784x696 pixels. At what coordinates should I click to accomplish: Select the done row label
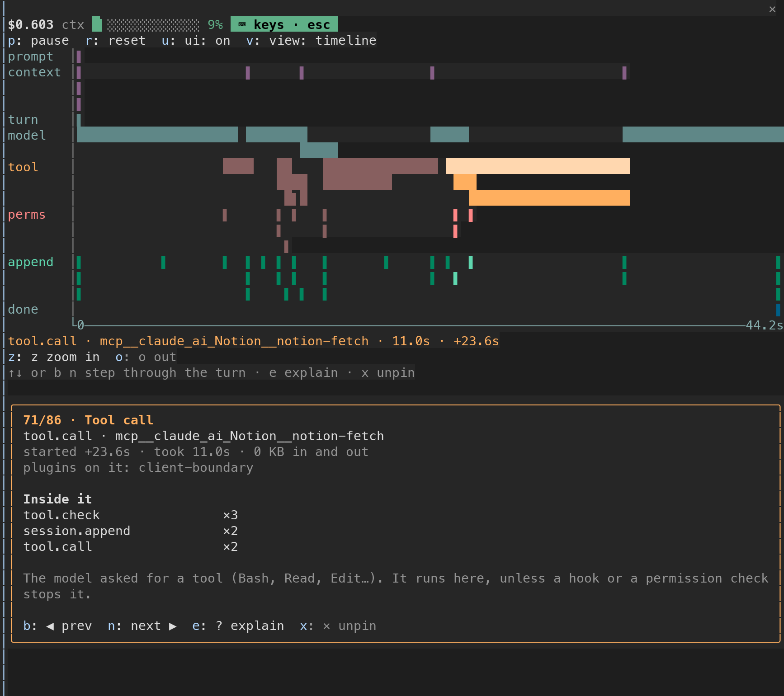23,310
